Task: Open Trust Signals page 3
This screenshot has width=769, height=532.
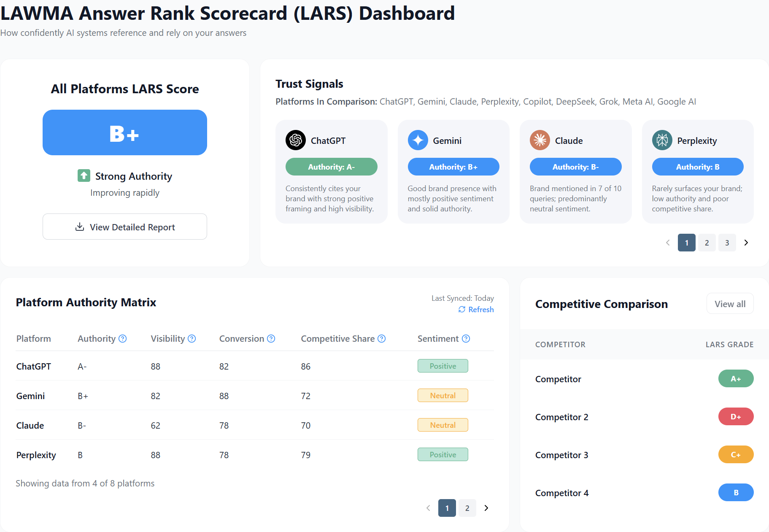Action: (727, 243)
